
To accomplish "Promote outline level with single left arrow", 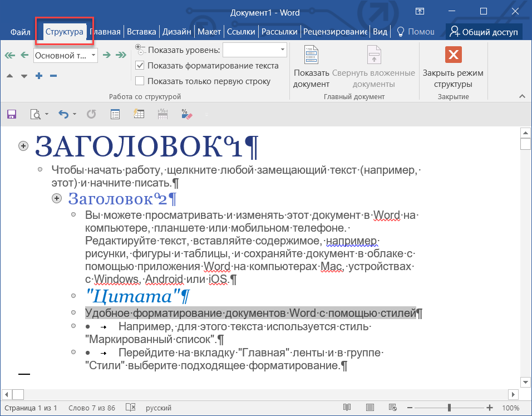I will [24, 55].
